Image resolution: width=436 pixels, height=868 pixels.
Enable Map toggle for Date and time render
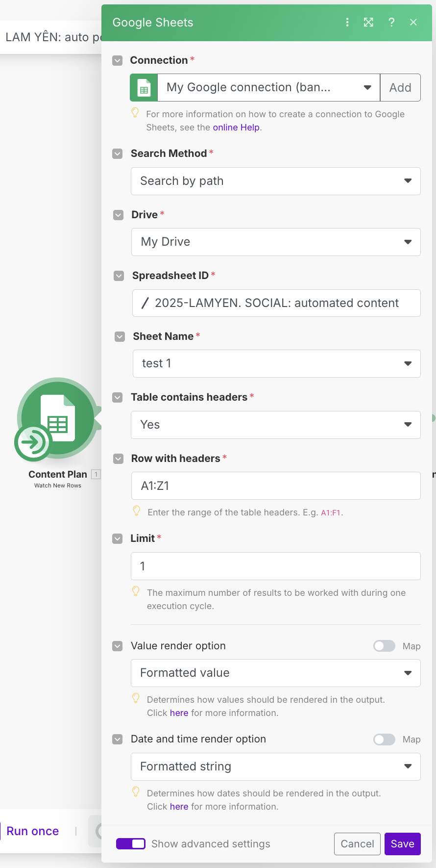coord(384,740)
